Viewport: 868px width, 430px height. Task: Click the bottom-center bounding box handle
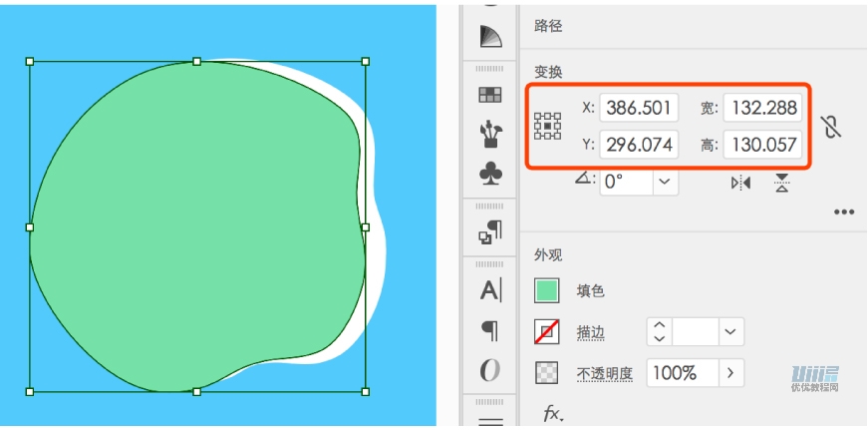[x=196, y=392]
